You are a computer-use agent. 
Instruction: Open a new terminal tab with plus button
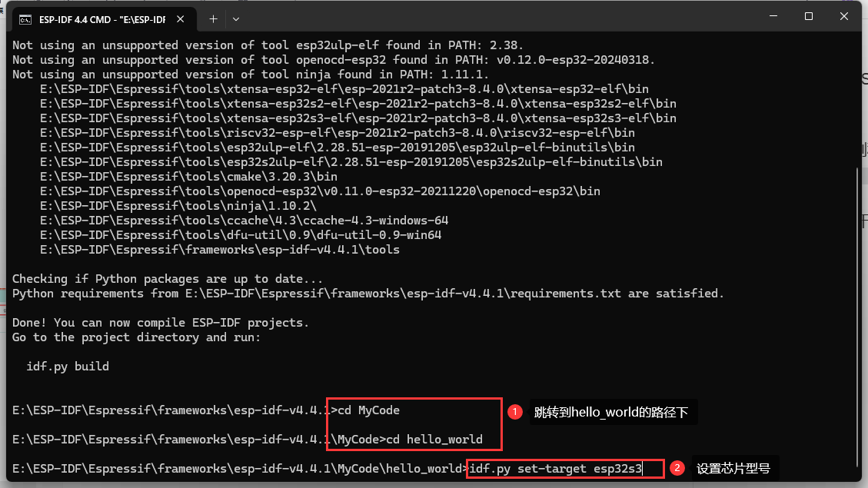tap(213, 19)
